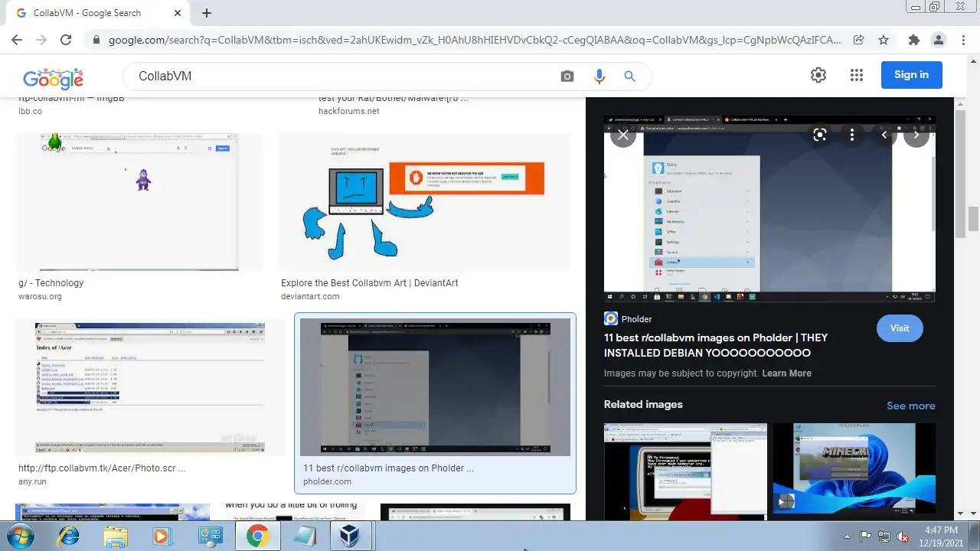Start voice search with microphone icon
980x551 pixels.
click(599, 76)
